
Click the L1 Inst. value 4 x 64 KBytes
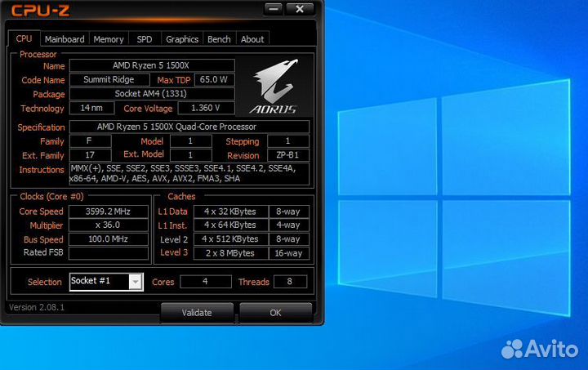[230, 225]
